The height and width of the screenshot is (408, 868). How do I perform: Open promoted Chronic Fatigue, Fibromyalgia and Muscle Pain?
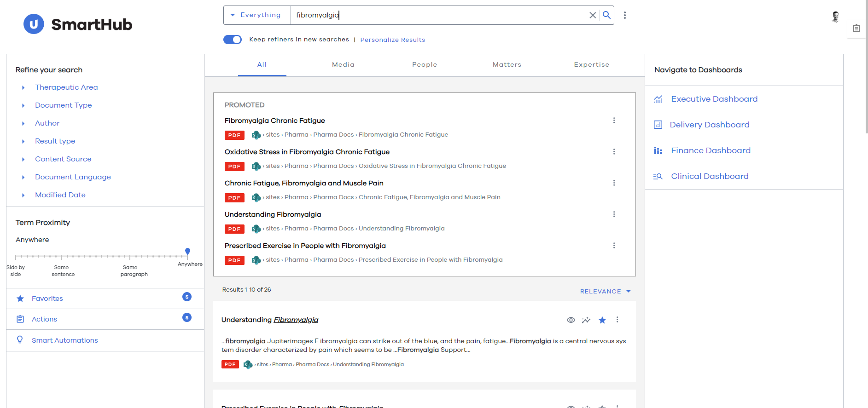[304, 183]
